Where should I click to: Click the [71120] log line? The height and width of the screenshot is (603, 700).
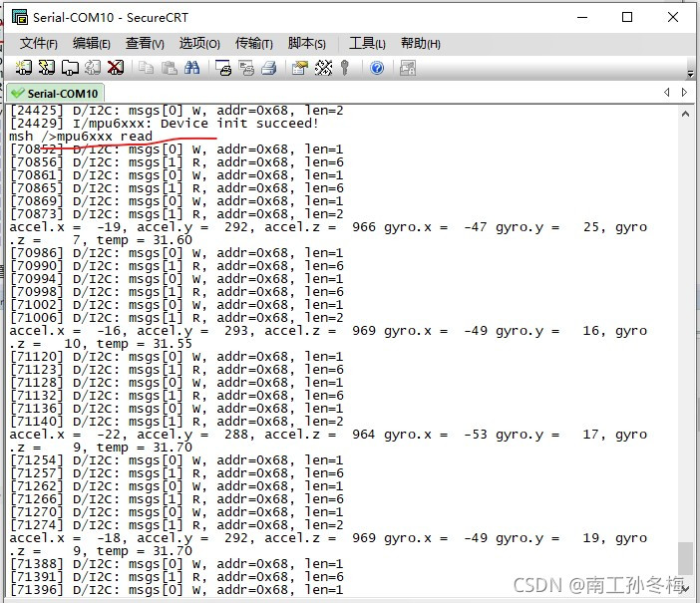[x=176, y=357]
